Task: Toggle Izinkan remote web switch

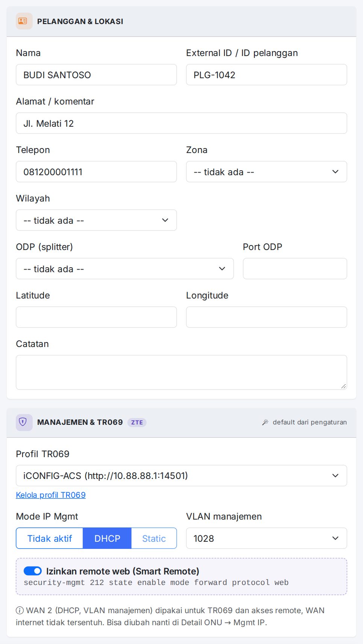Action: [33, 571]
